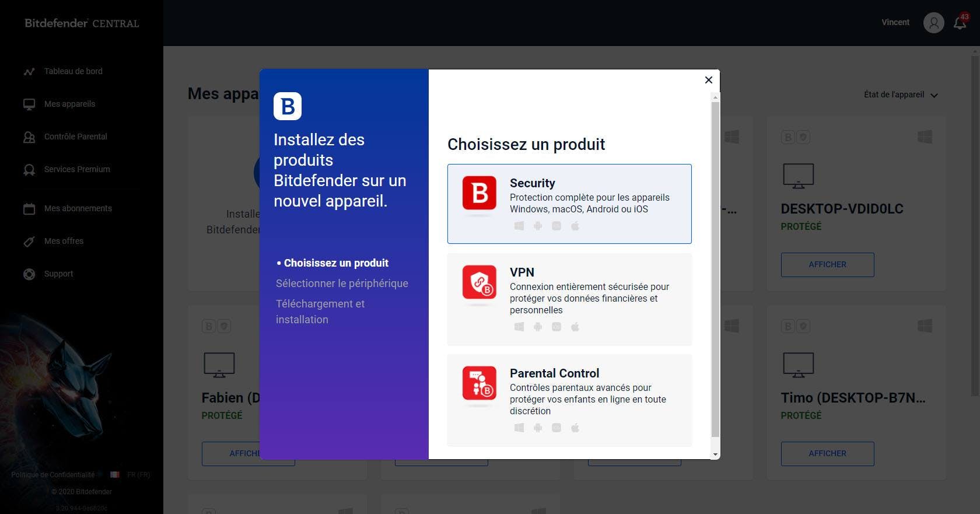Click the white Bitdefender B dialog logo

point(288,106)
